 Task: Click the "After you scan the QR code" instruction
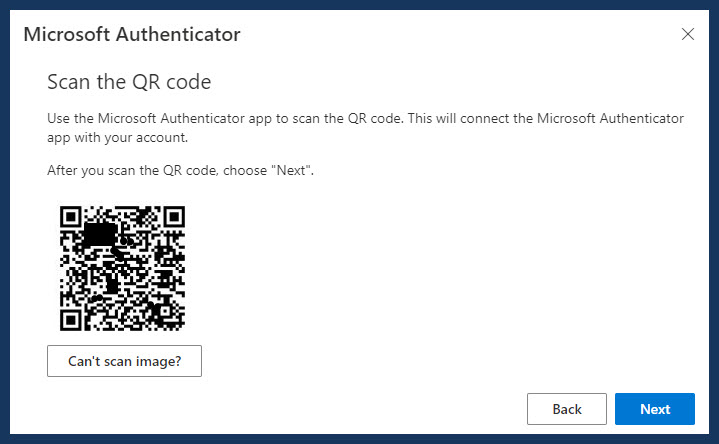180,170
